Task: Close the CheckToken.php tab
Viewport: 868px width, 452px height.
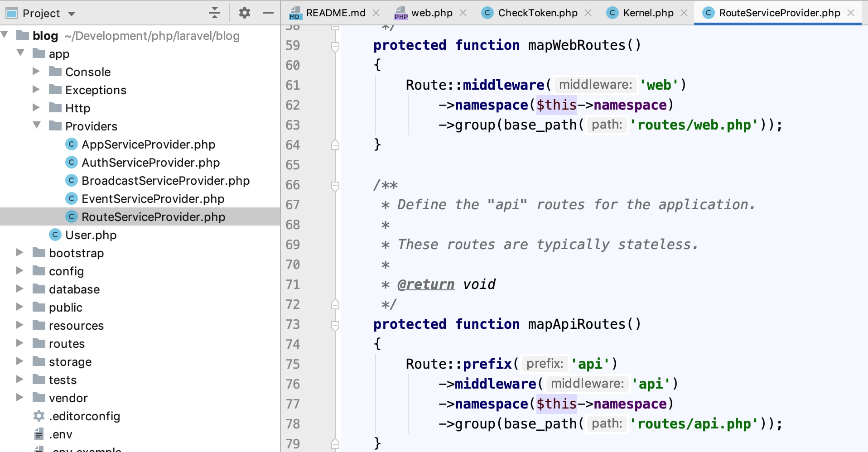Action: point(588,13)
